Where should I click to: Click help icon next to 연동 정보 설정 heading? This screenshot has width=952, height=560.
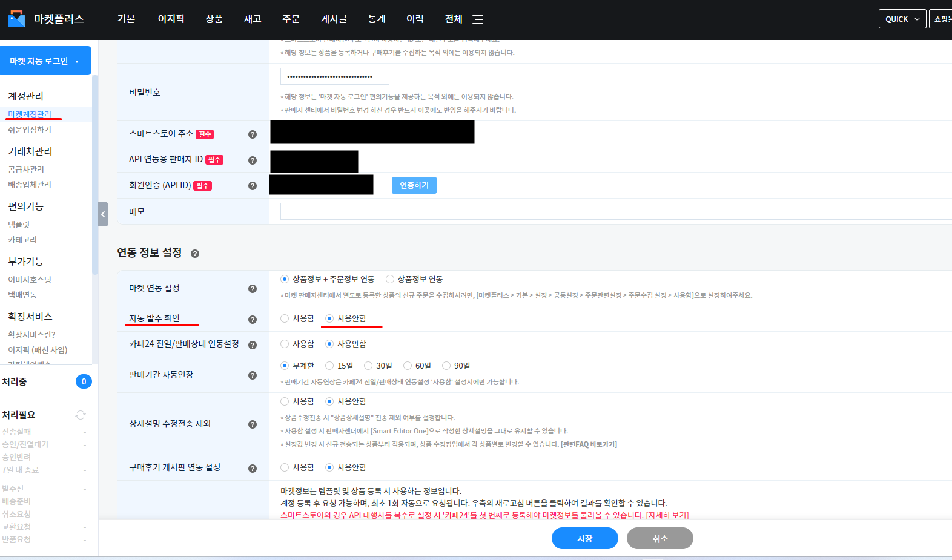(195, 254)
